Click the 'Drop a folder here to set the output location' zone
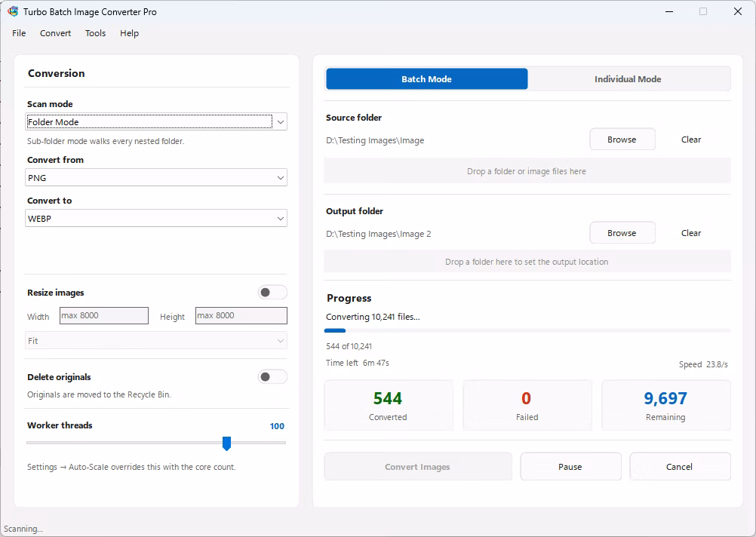Screen dimensions: 756x537 point(527,262)
